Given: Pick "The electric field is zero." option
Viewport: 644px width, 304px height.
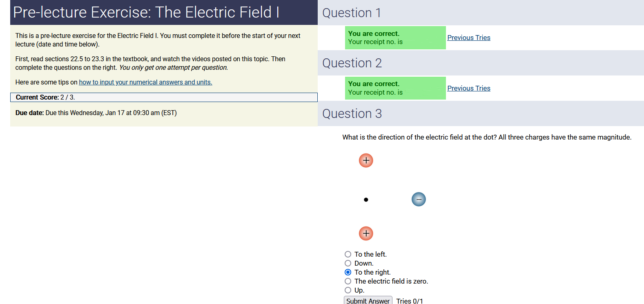Looking at the screenshot, I should tap(348, 281).
